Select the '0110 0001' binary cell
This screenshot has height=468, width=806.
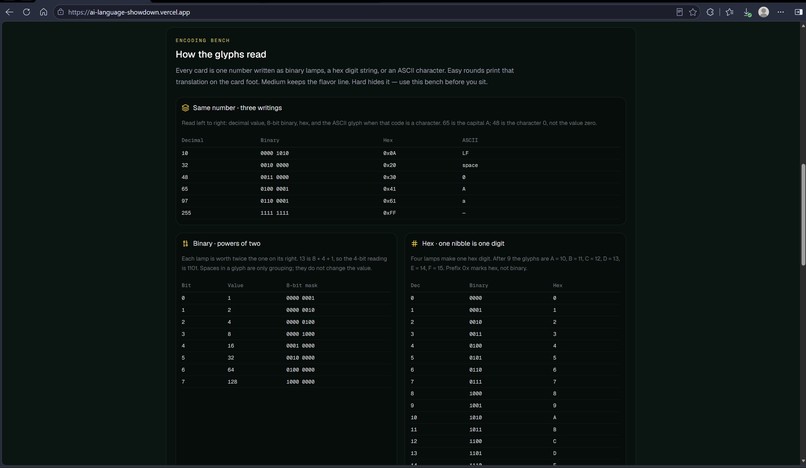coord(274,201)
